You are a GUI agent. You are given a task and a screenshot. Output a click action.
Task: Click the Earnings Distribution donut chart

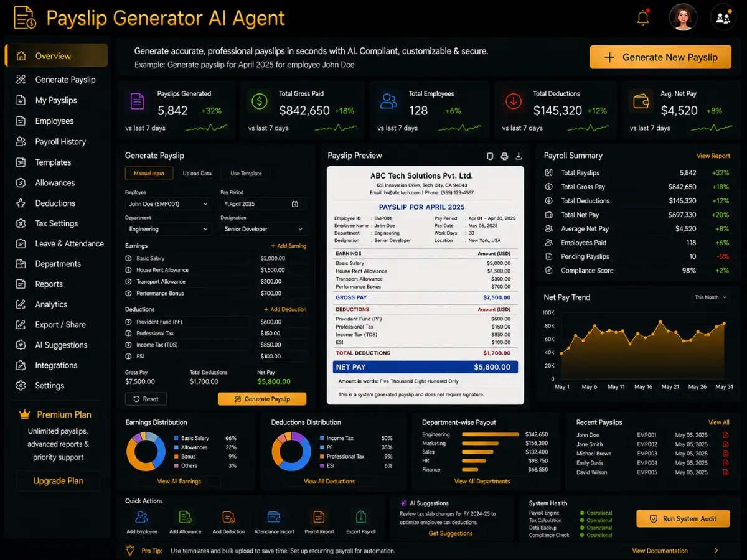coord(146,451)
